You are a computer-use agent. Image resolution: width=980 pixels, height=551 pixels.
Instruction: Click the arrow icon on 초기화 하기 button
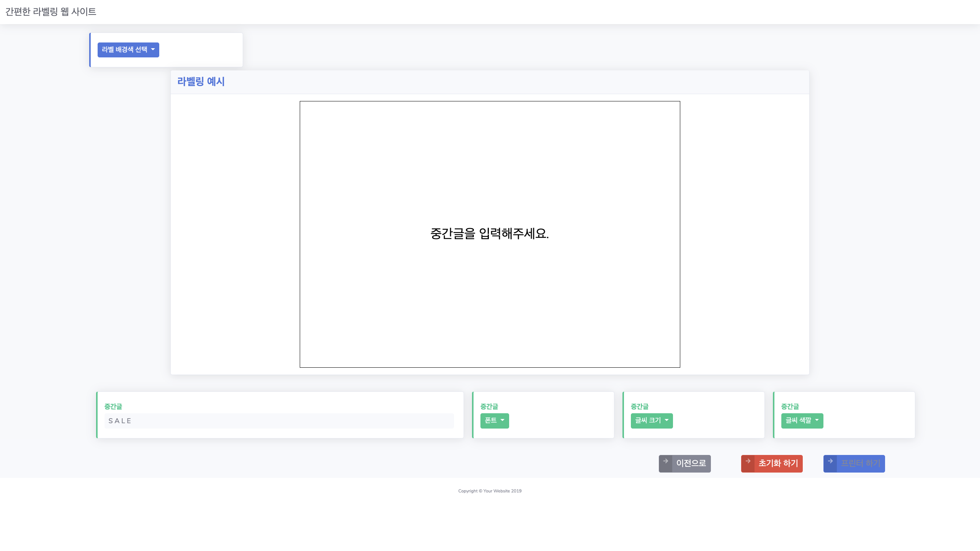tap(748, 461)
